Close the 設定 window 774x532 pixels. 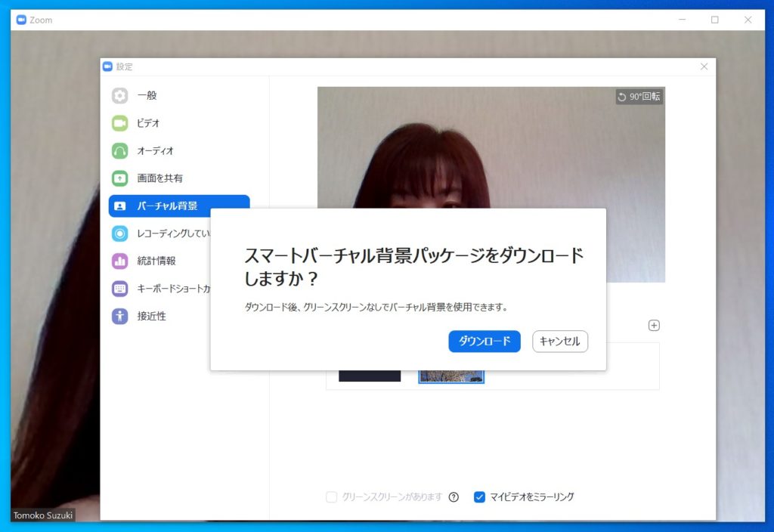point(704,66)
